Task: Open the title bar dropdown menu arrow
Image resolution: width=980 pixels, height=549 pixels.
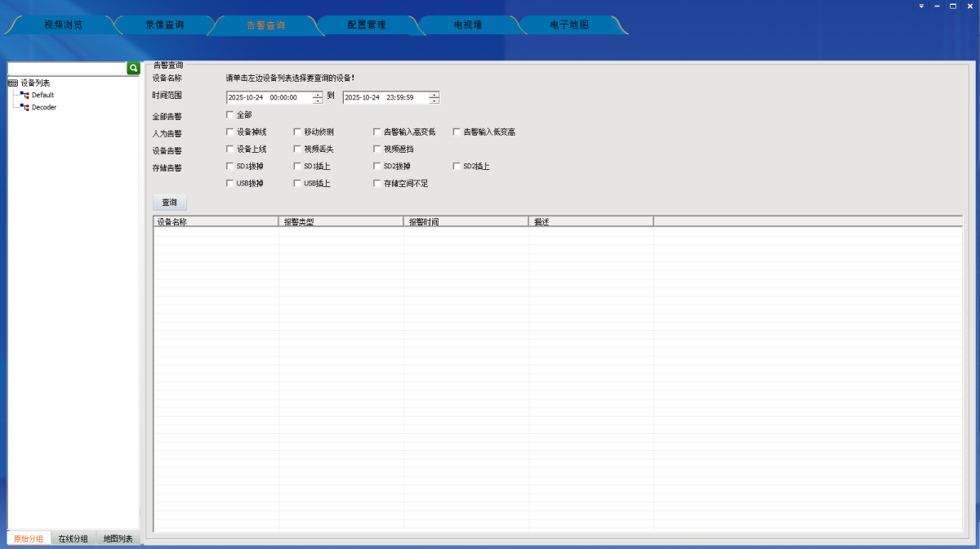Action: coord(921,6)
